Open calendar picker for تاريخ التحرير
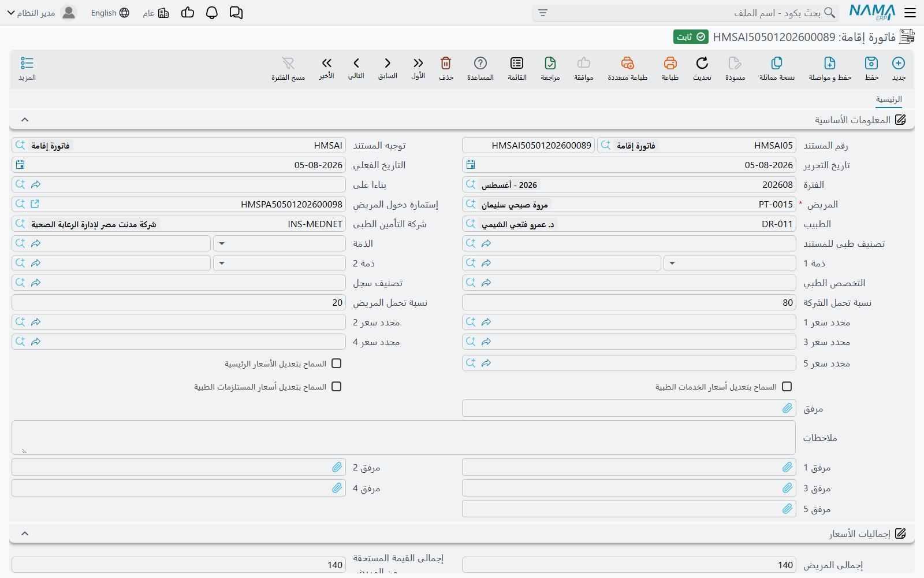This screenshot has height=578, width=924. tap(471, 165)
